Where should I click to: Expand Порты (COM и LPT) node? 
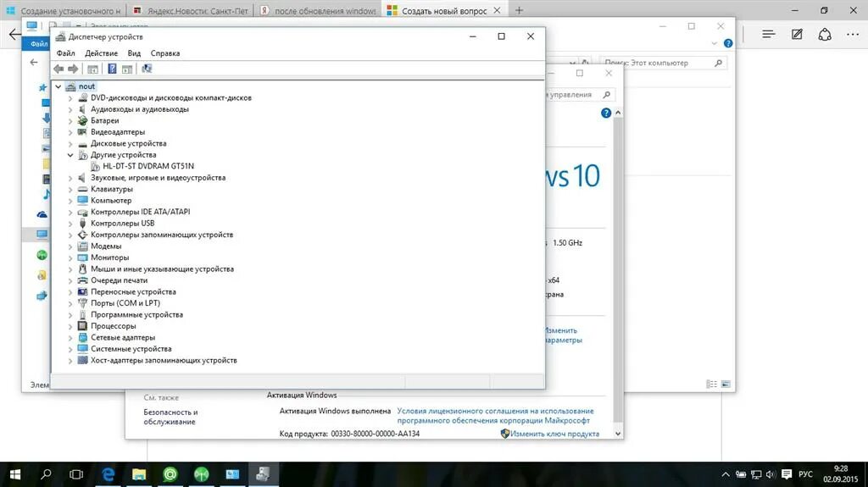click(x=70, y=303)
